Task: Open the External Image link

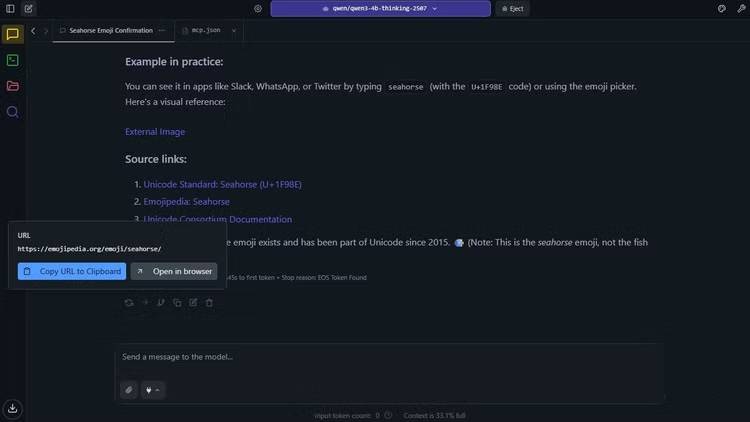Action: 155,132
